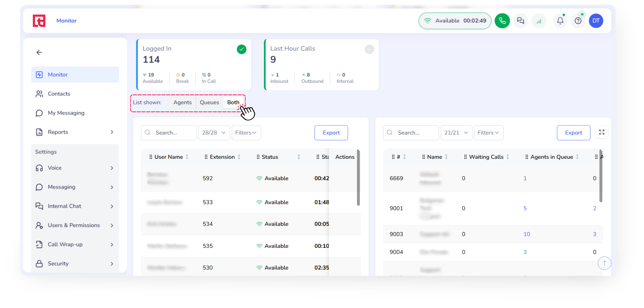Open Contacts in the sidebar

(59, 94)
